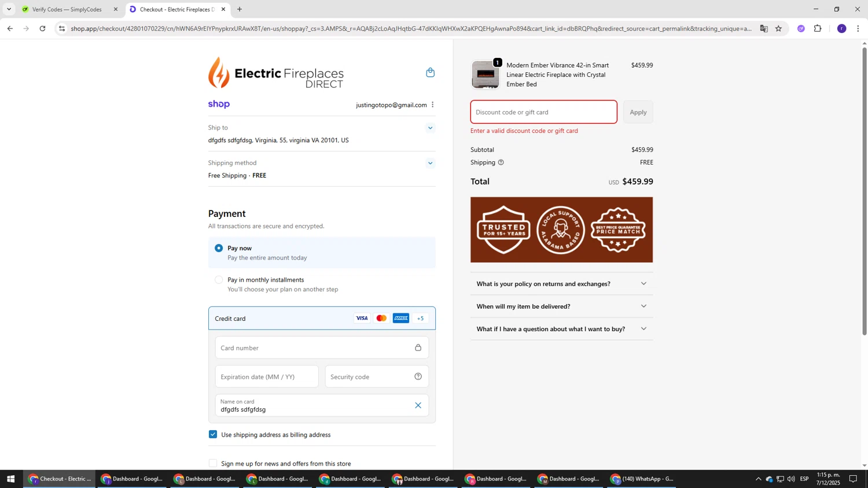The width and height of the screenshot is (868, 488).
Task: Open the browser Extensions puzzle icon
Action: [818, 28]
